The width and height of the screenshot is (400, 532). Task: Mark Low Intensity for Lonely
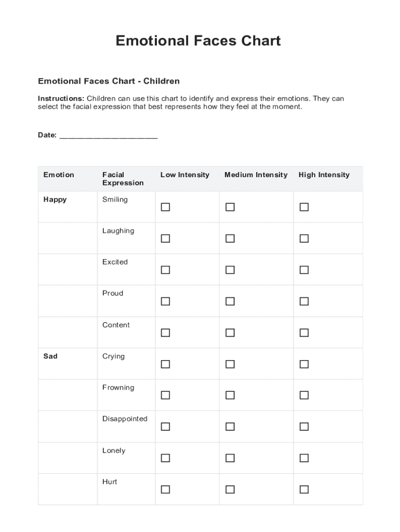pyautogui.click(x=165, y=458)
